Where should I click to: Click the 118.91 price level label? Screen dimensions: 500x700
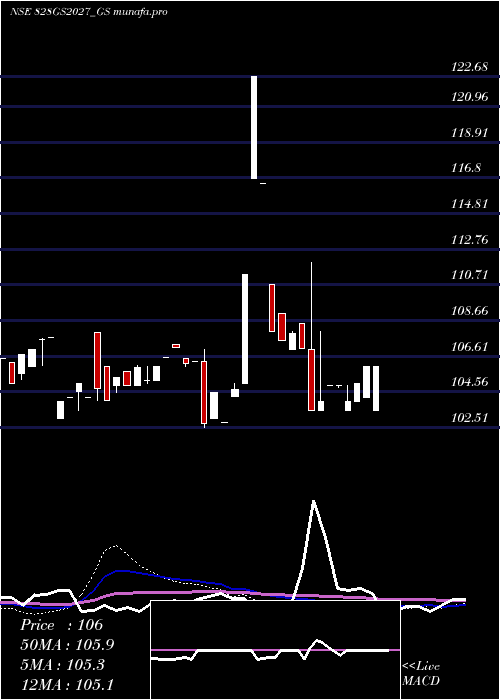tap(469, 133)
